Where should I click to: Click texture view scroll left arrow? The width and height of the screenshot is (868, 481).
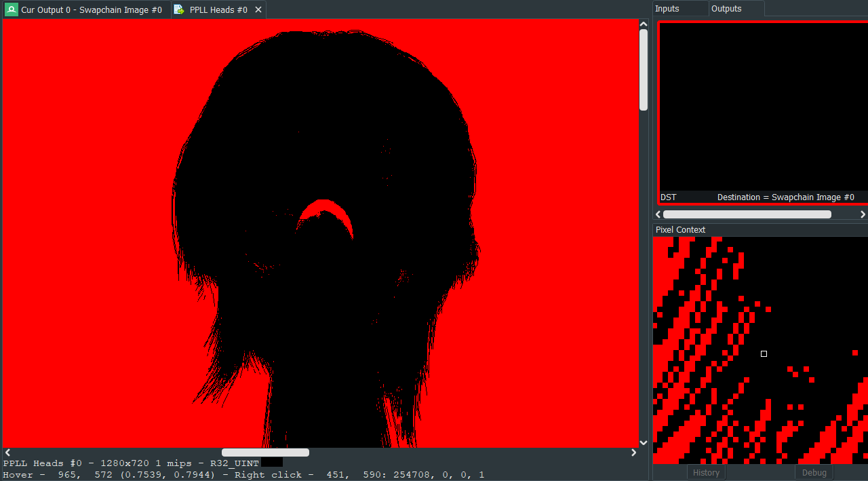[7, 453]
